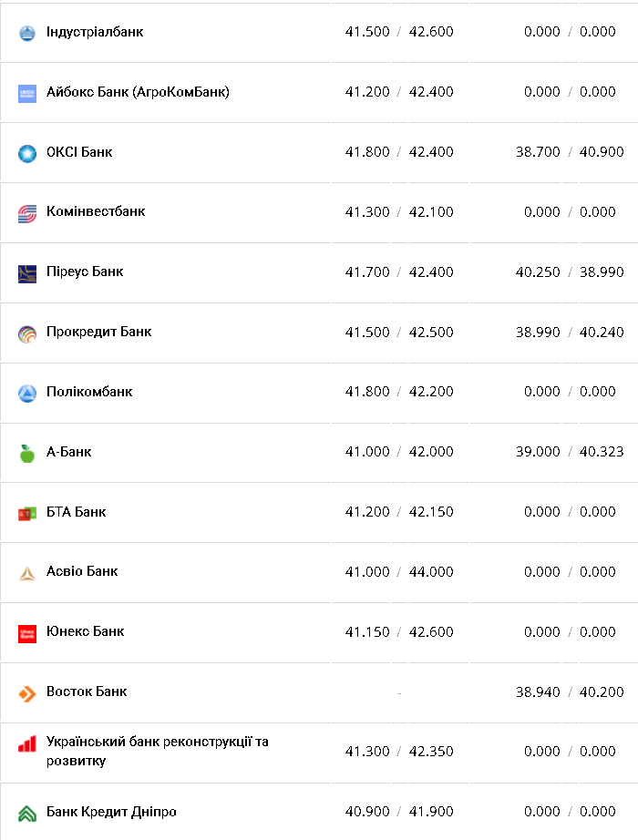Open the Асвіо Банк name link
This screenshot has width=638, height=840.
point(82,571)
